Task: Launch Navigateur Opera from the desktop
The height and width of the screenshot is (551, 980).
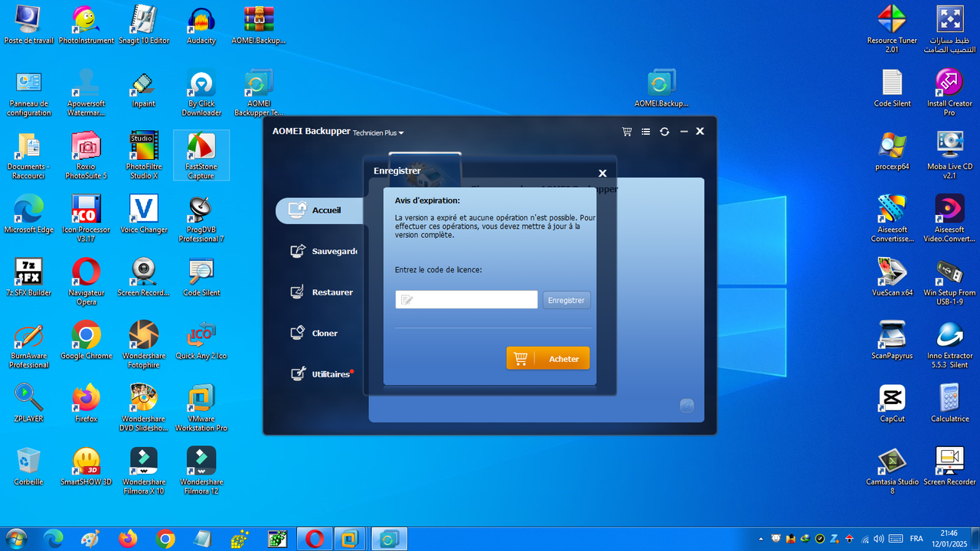Action: pyautogui.click(x=87, y=282)
